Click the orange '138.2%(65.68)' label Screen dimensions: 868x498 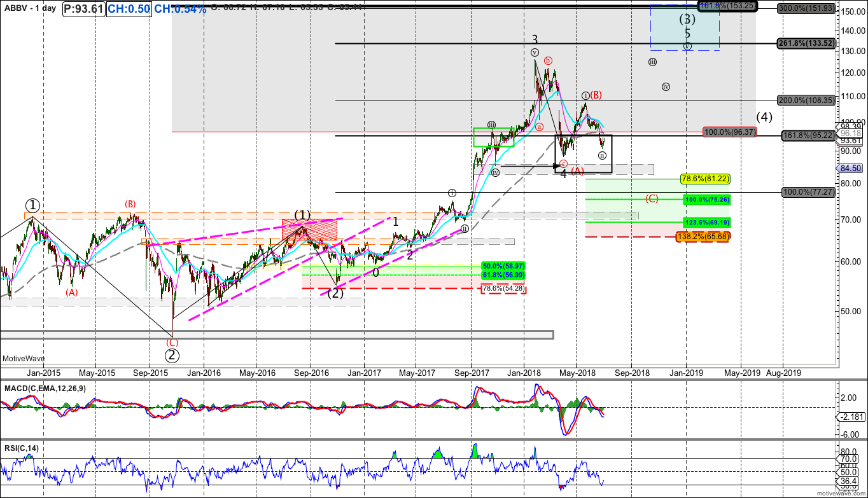704,236
